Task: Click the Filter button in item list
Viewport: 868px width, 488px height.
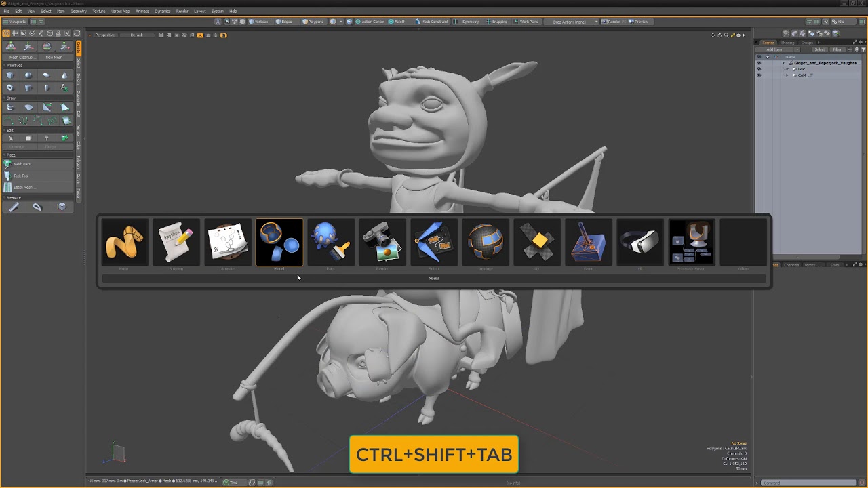Action: click(x=837, y=49)
